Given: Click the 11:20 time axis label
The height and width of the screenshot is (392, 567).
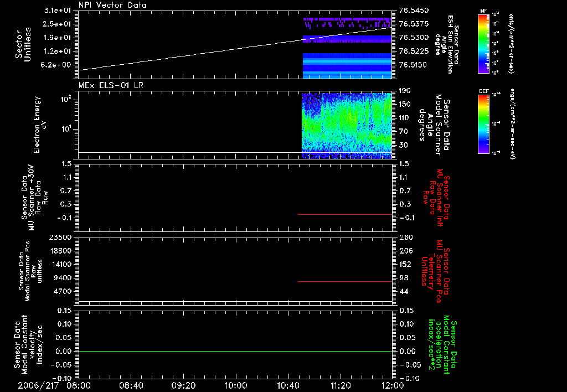Looking at the screenshot, I should pos(341,385).
